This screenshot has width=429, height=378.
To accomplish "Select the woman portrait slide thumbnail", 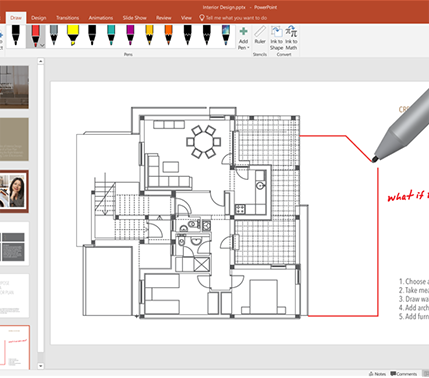I will 14,192.
